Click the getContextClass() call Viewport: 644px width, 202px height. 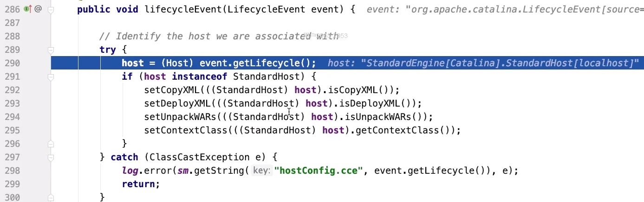403,130
